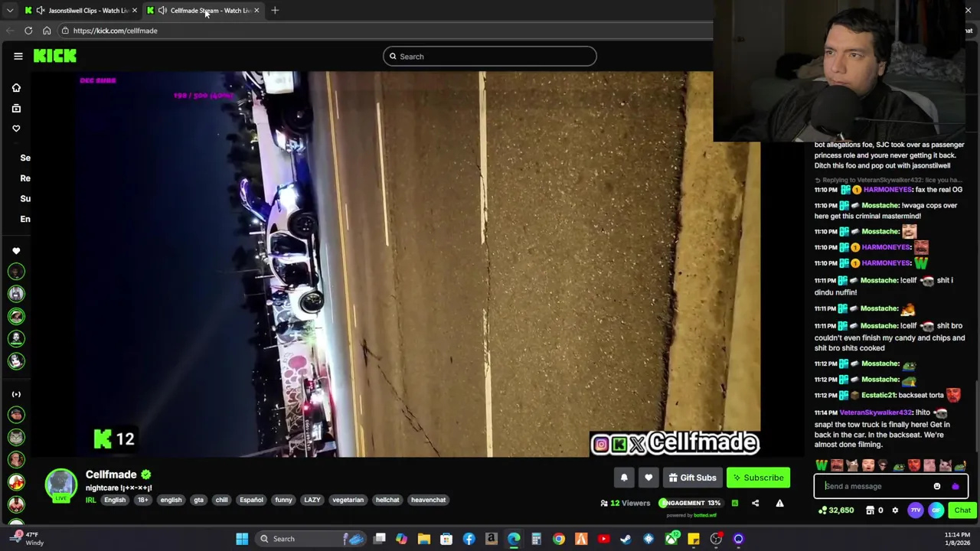Open the chat shop icon showing 0
This screenshot has height=551, width=980.
pyautogui.click(x=874, y=510)
